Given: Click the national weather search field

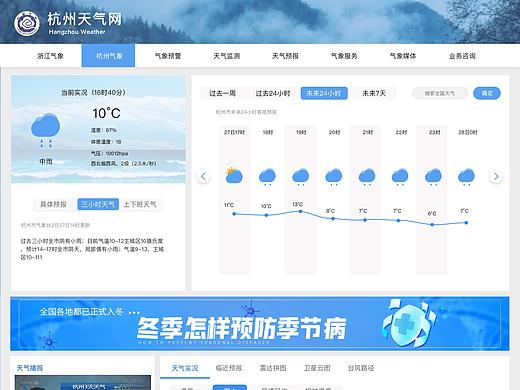Looking at the screenshot, I should (x=439, y=93).
